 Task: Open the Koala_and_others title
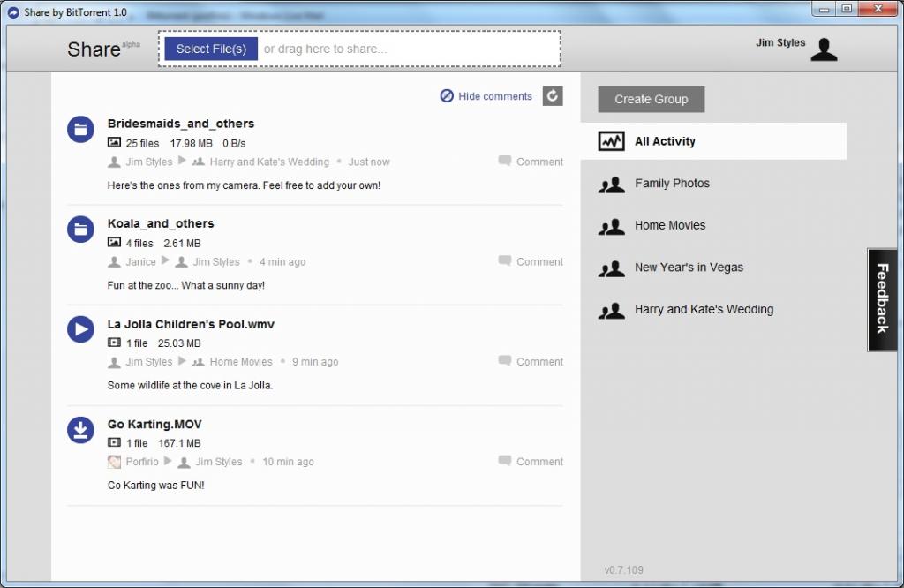(161, 223)
